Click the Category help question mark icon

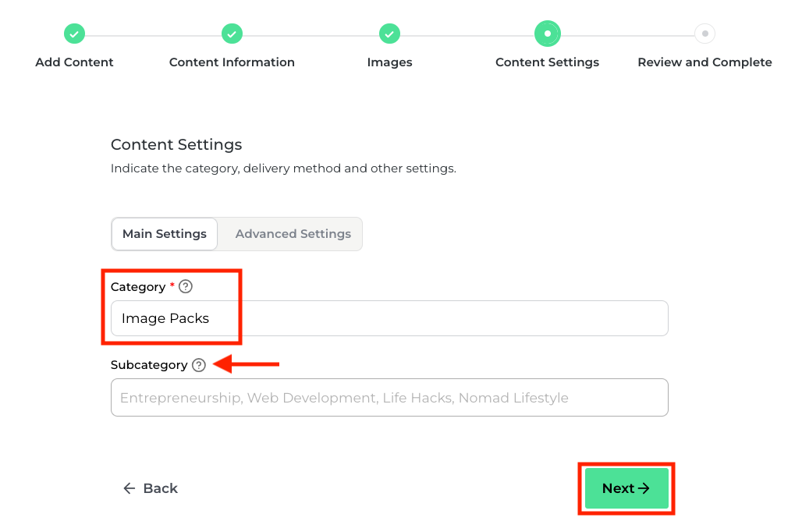tap(186, 287)
